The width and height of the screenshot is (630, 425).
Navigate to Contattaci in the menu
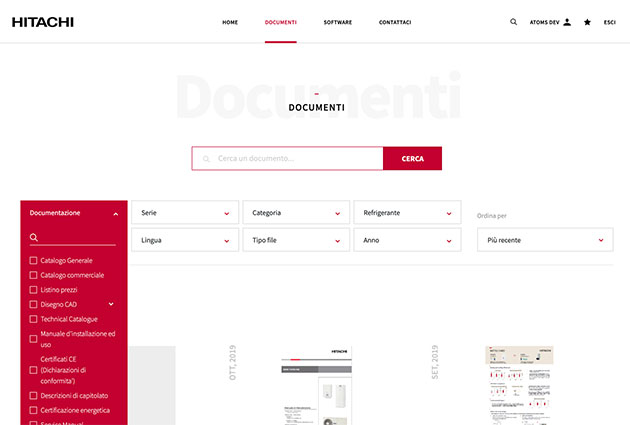(394, 22)
